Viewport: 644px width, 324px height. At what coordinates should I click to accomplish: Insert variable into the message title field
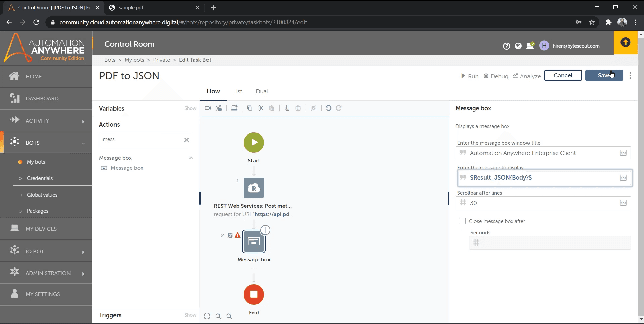coord(624,153)
